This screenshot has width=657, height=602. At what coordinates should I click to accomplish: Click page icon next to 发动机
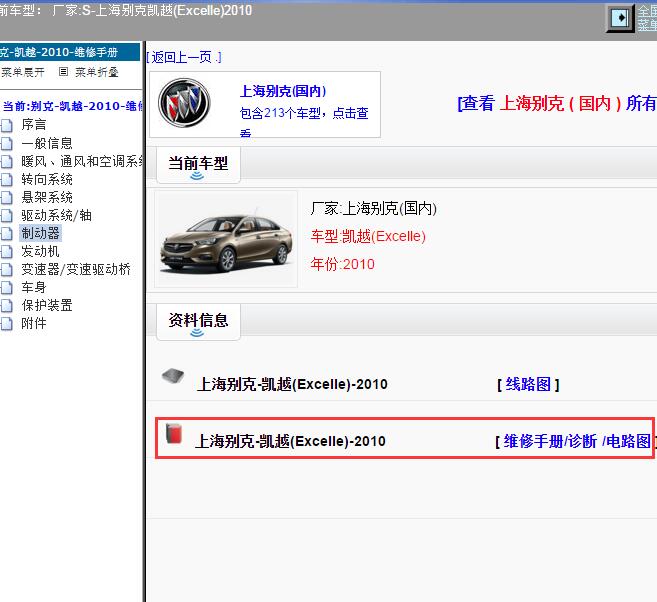coord(7,251)
